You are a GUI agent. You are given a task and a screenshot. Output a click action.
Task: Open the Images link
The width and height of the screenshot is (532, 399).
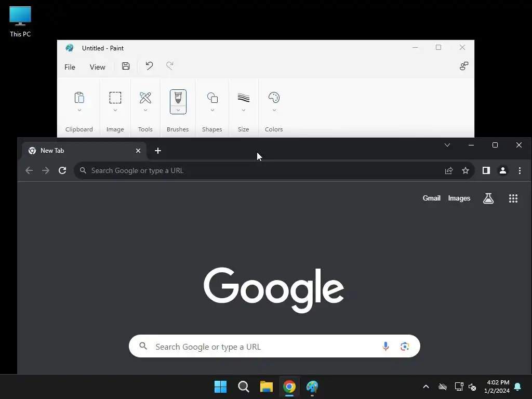[459, 198]
